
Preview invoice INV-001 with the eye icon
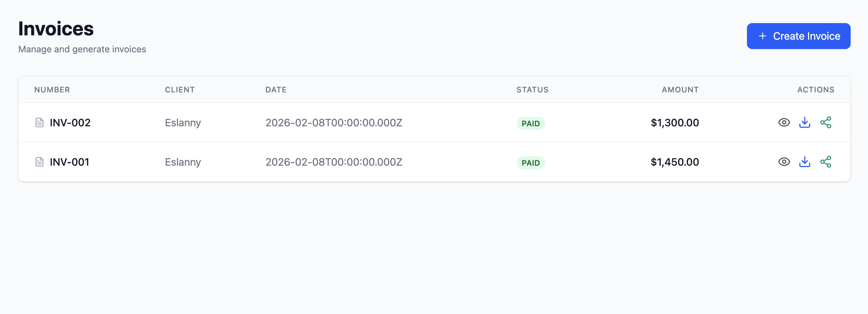784,162
